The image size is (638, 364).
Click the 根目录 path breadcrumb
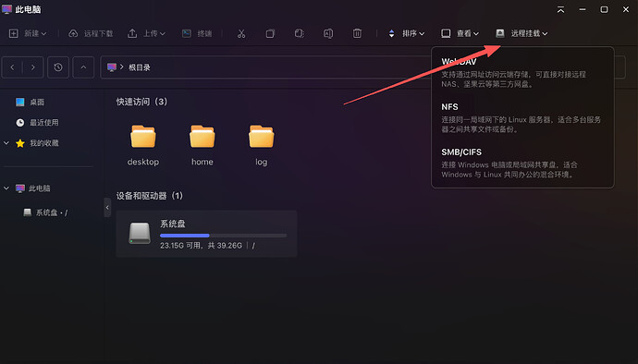pos(140,67)
